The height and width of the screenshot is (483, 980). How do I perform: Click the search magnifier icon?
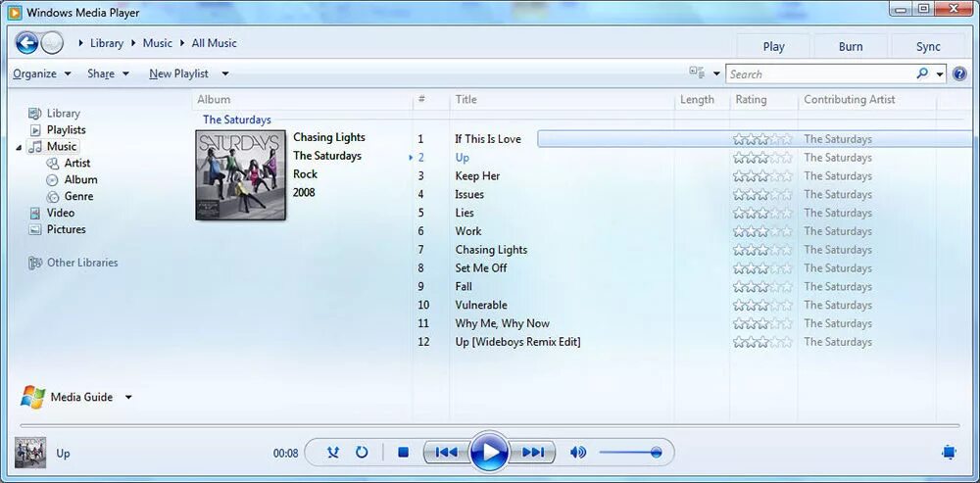(x=922, y=73)
